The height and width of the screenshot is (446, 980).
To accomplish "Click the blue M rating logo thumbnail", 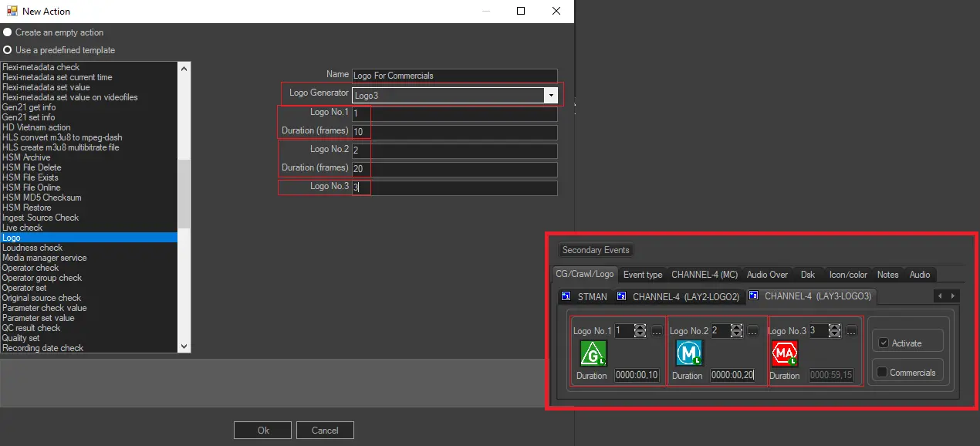I will click(689, 353).
